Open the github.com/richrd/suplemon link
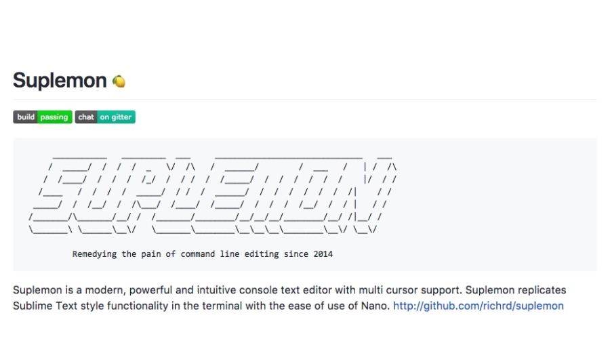This screenshot has height=364, width=610. coord(478,306)
